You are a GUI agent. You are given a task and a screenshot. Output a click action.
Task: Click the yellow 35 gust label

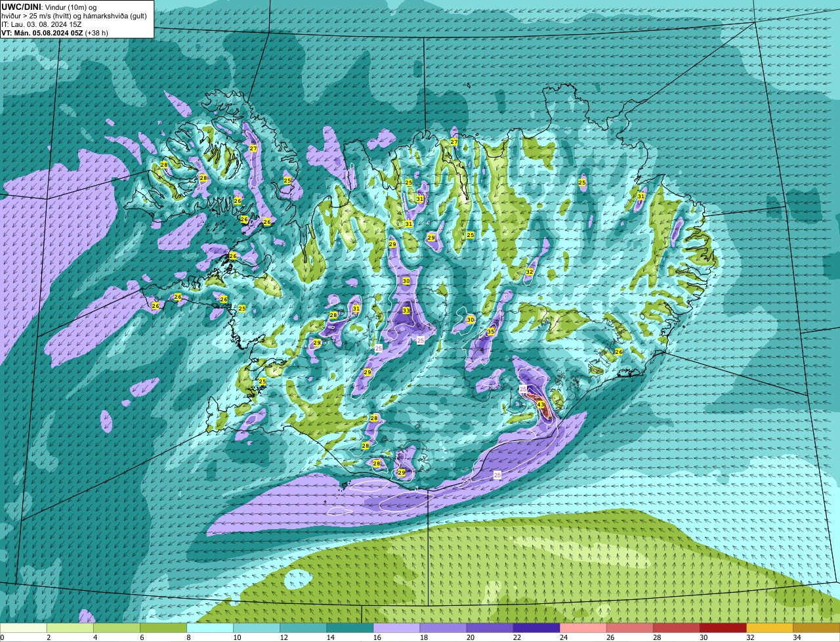(x=490, y=332)
